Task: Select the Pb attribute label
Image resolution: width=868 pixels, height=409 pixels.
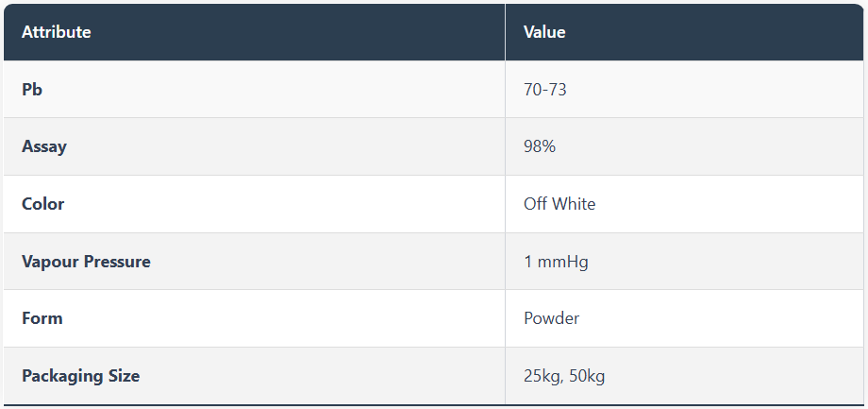Action: click(32, 90)
